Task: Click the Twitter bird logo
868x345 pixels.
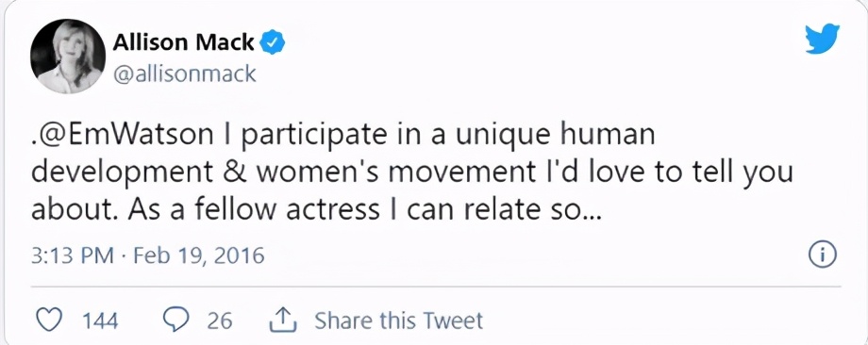Action: click(822, 41)
